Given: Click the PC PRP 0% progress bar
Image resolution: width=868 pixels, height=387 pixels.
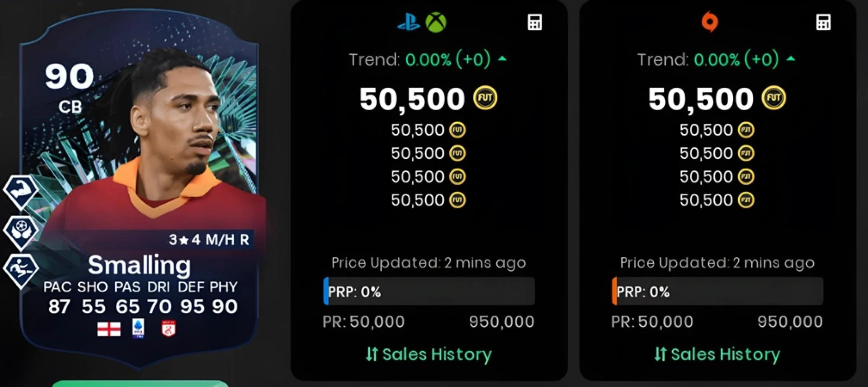Looking at the screenshot, I should pos(717,291).
